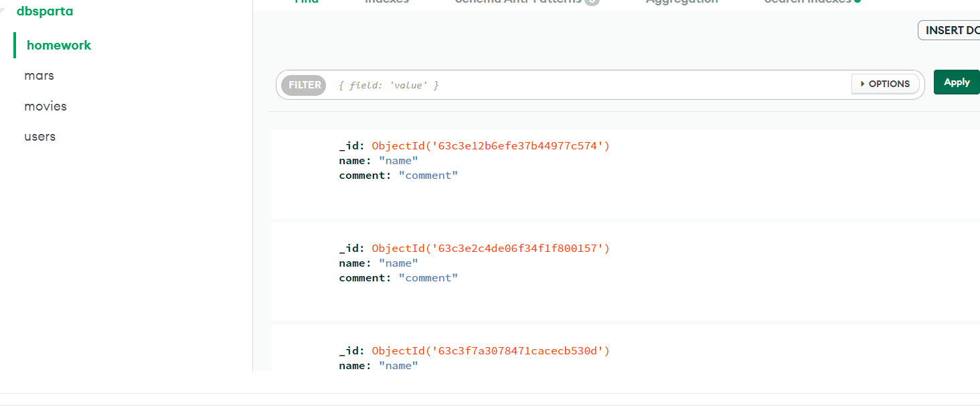
Task: Click comment value in document ending 0157
Action: click(x=428, y=278)
